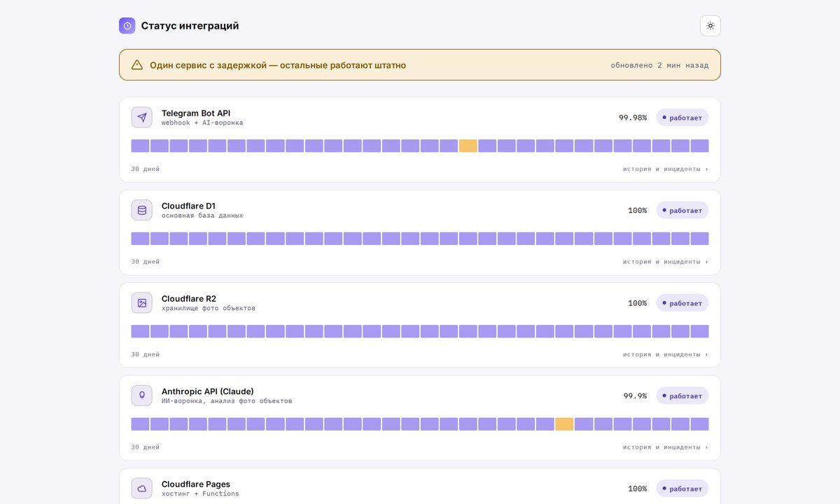The width and height of the screenshot is (840, 504).
Task: Click the Cloudflare R2 image icon
Action: [x=141, y=303]
